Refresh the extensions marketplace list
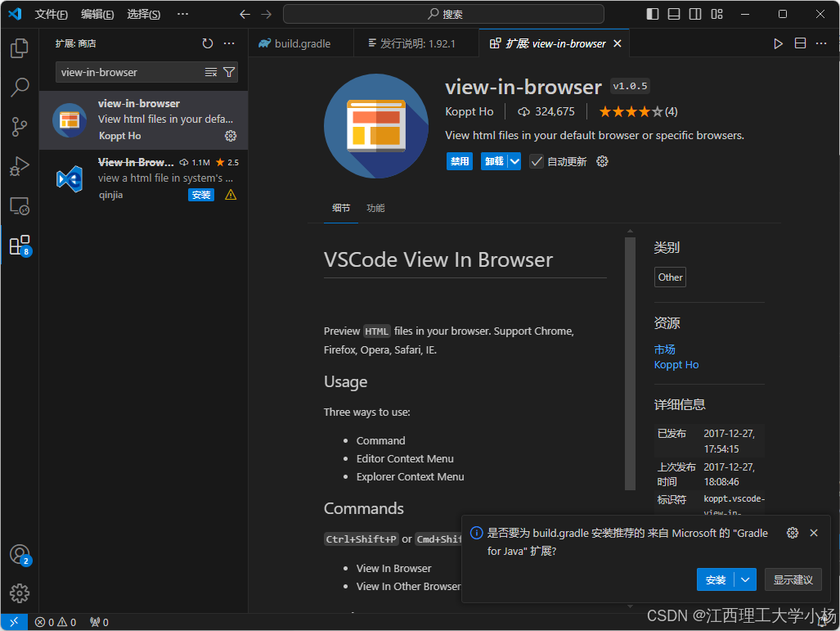 (x=207, y=43)
